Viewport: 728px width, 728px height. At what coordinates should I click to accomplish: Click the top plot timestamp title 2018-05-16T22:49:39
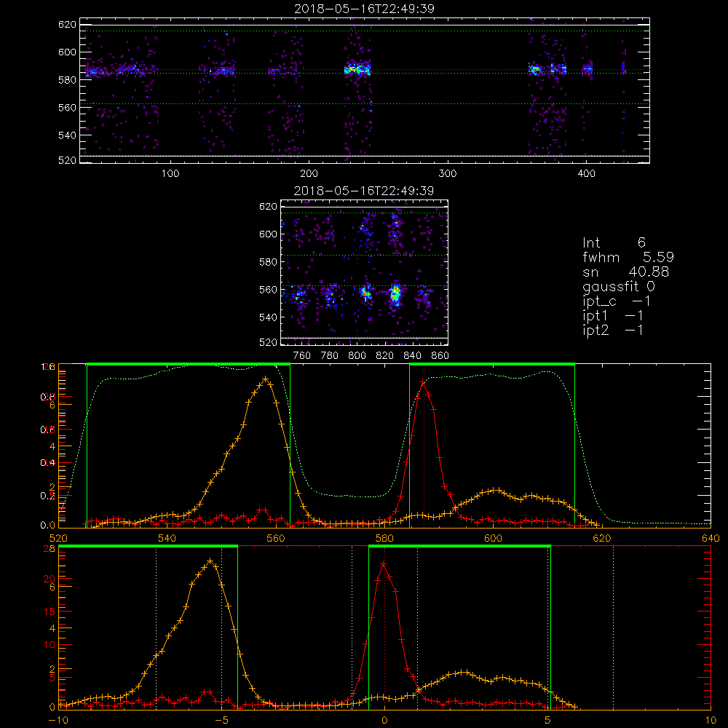(x=364, y=9)
